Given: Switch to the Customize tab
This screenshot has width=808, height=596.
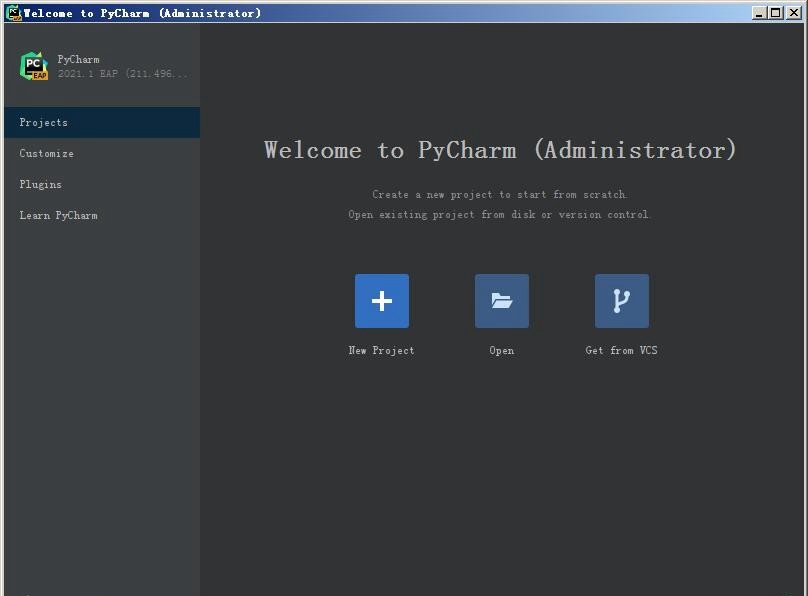Looking at the screenshot, I should [102, 154].
